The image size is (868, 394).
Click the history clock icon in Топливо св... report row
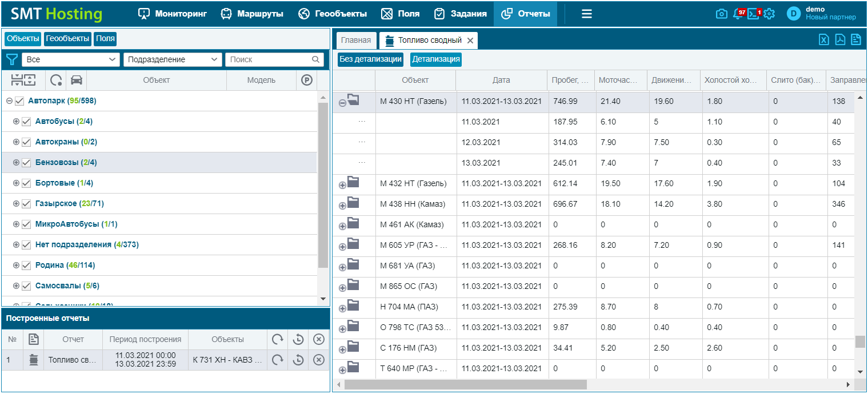298,360
